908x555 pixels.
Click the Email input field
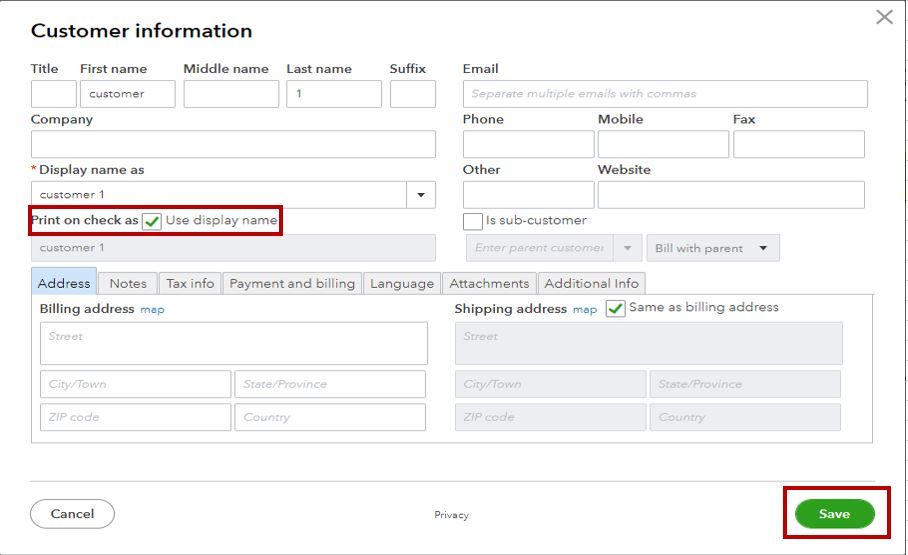click(x=665, y=94)
